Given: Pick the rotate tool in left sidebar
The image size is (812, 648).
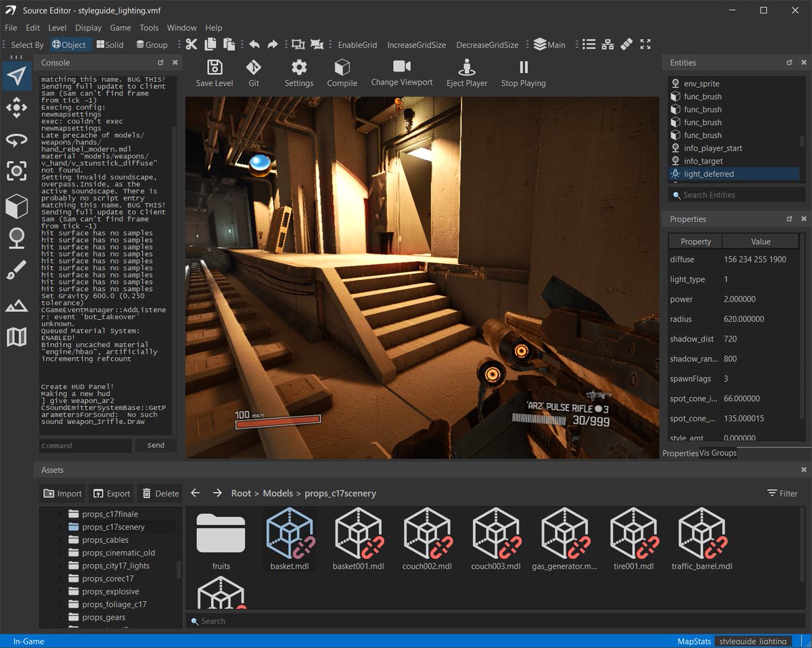Looking at the screenshot, I should 17,139.
